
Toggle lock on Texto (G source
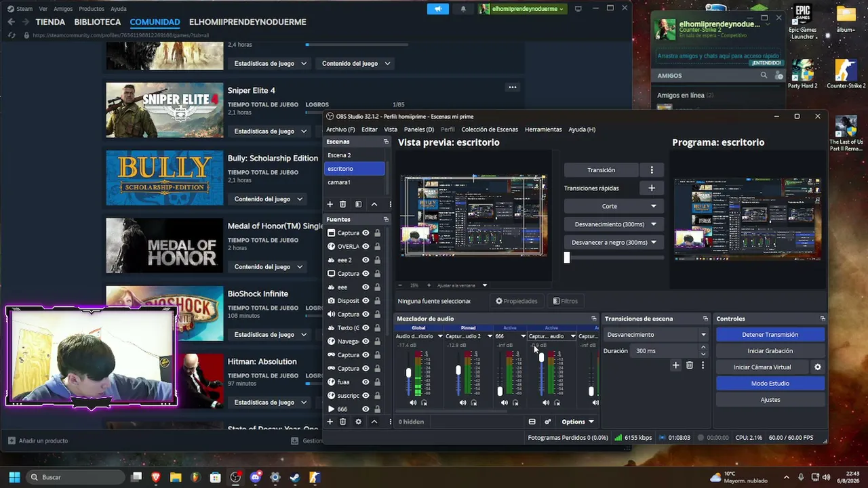tap(377, 328)
